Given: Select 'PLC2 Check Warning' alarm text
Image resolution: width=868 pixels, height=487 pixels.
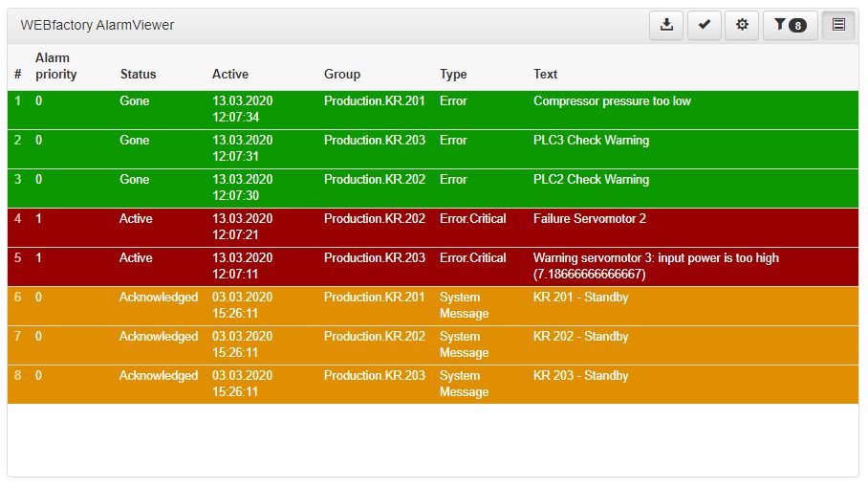Looking at the screenshot, I should tap(591, 180).
